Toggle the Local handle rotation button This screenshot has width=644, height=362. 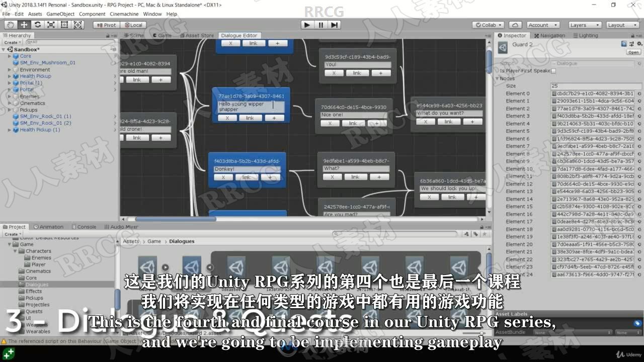tap(133, 25)
